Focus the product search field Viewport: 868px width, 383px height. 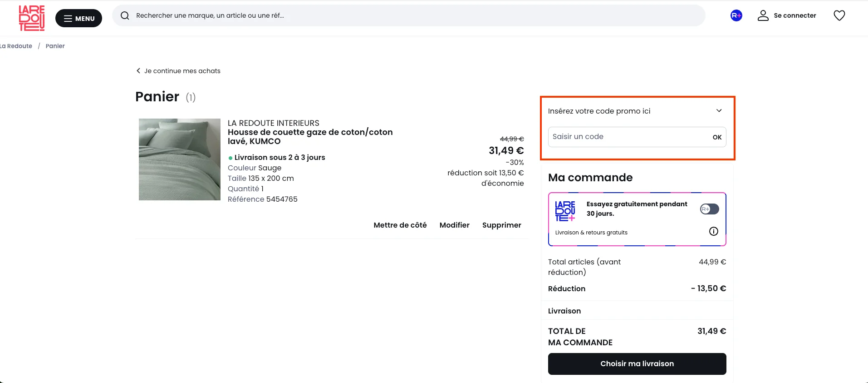tap(408, 15)
